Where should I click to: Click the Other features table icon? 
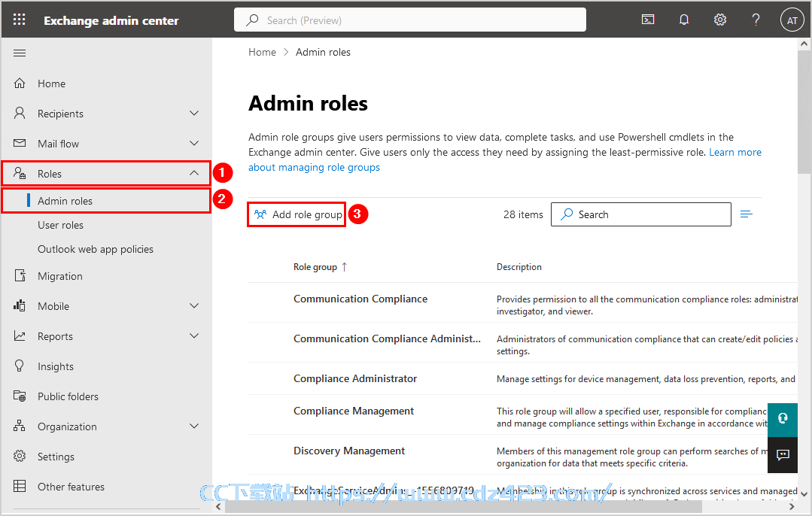click(x=20, y=486)
